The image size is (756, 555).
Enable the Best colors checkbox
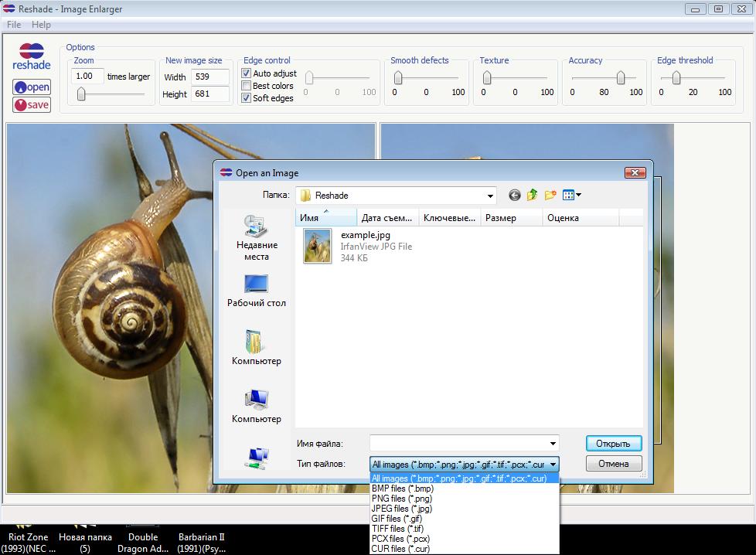pos(247,86)
